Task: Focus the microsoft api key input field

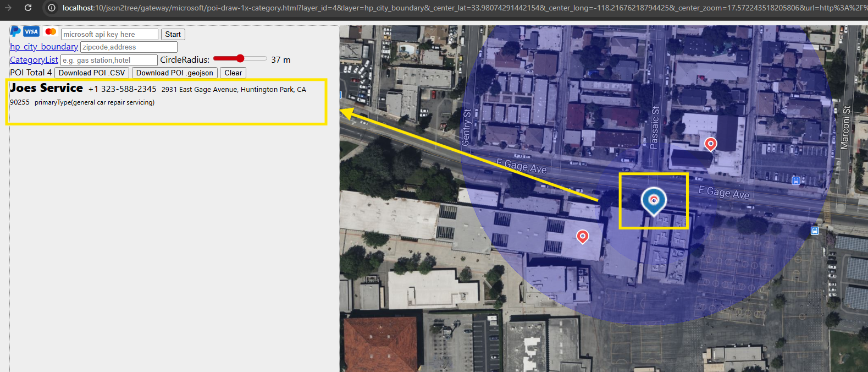Action: (x=109, y=34)
